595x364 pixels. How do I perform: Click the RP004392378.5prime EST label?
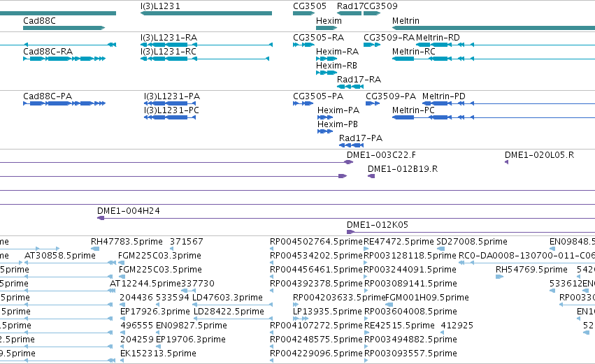coord(317,284)
